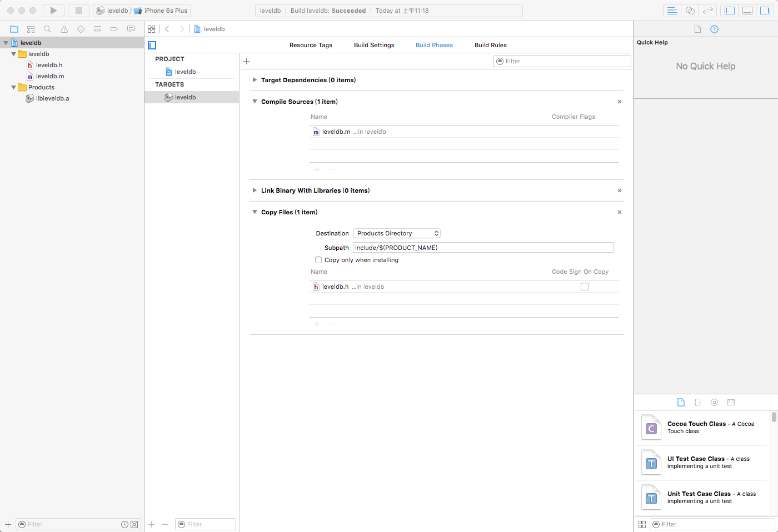
Task: Open the Debug navigator
Action: 97,29
